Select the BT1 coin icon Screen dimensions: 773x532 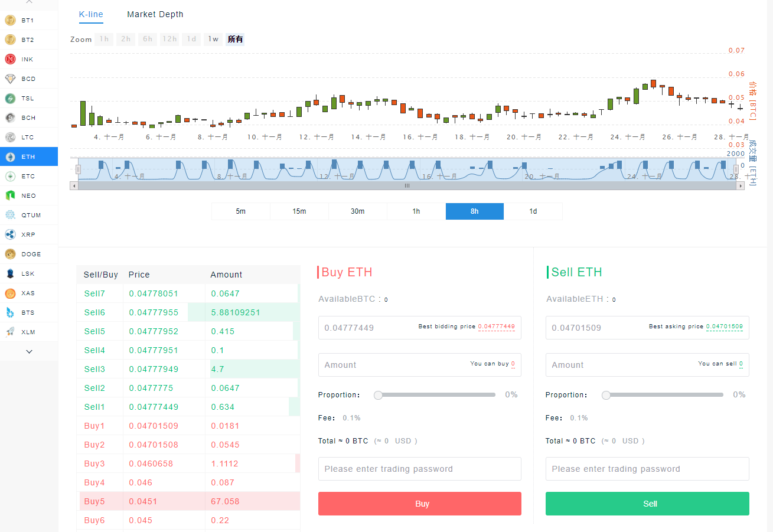10,20
